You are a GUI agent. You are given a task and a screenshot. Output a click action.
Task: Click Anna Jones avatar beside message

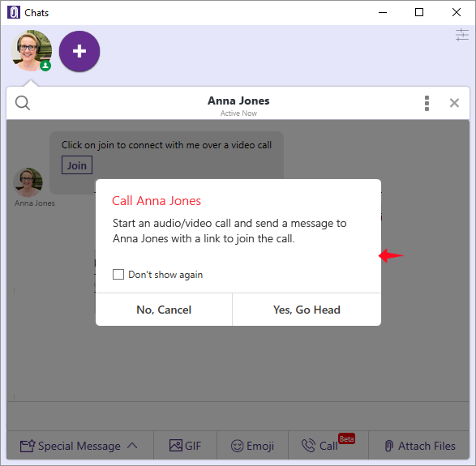coord(28,182)
